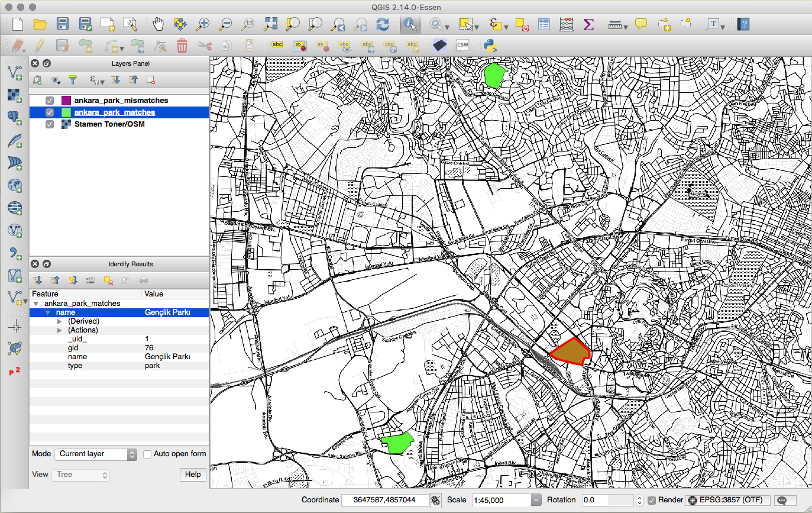Select the gid row in Identify Results
Screen dimensions: 812x513
[x=73, y=348]
